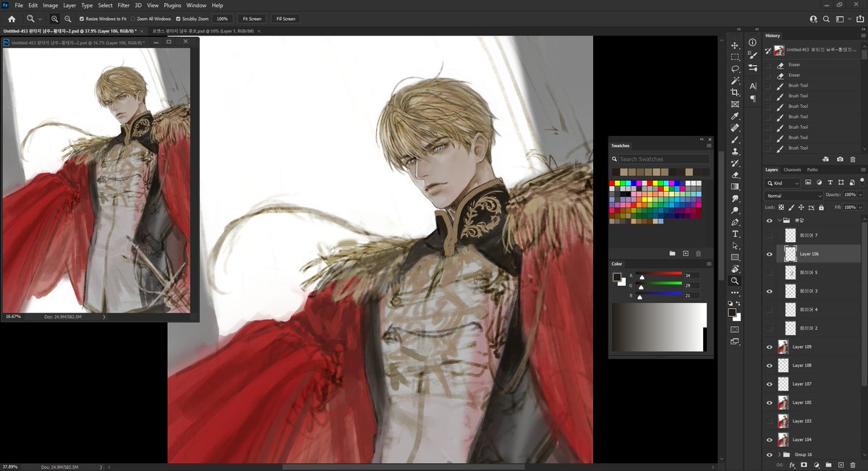Viewport: 868px width, 471px height.
Task: Hide Layer 105 visibility eye
Action: click(770, 402)
